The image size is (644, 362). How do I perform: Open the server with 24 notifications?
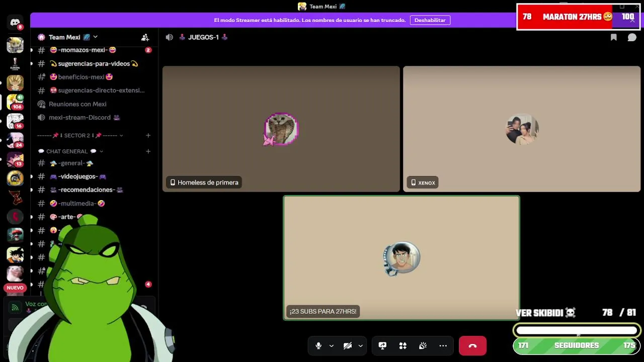tap(15, 140)
